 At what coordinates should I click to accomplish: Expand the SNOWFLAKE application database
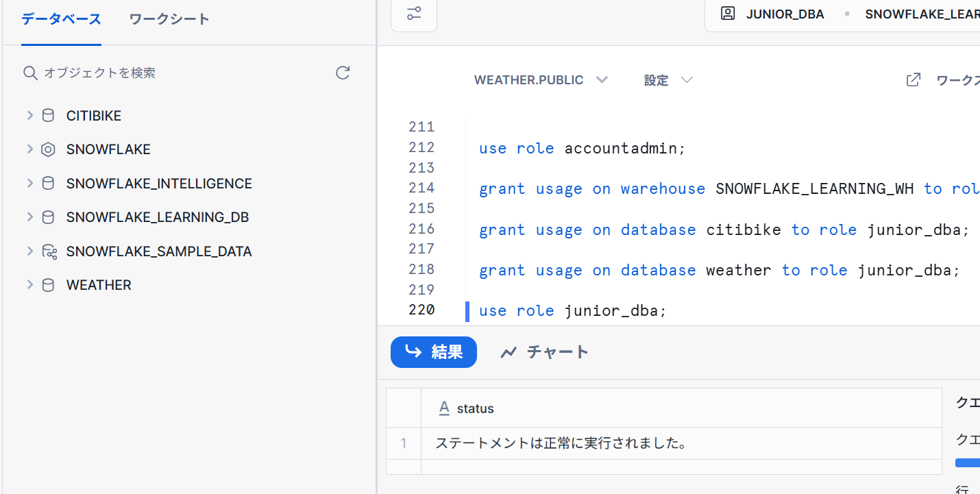[x=29, y=149]
